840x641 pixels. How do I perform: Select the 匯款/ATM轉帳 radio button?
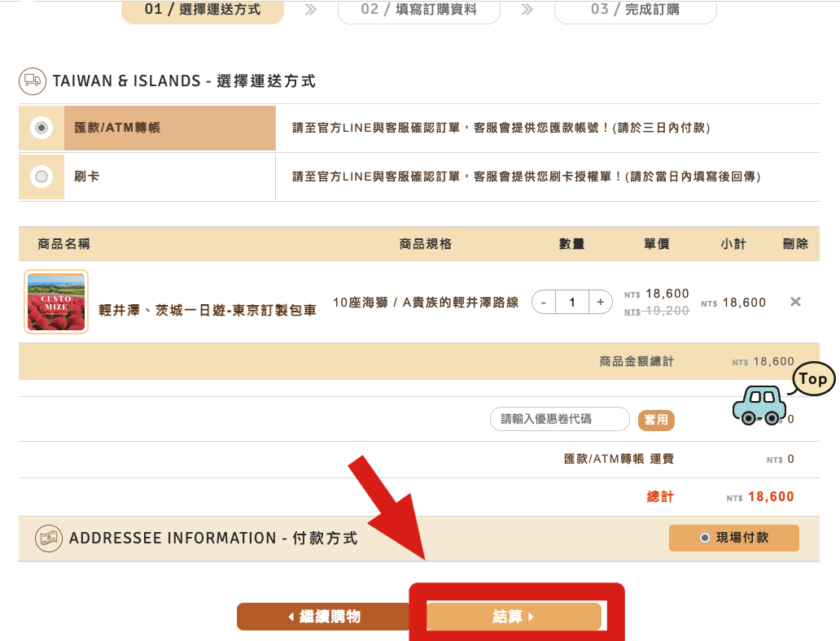[x=42, y=128]
